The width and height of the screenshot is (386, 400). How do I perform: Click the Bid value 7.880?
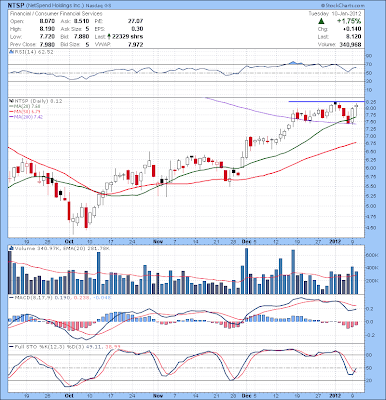coord(81,37)
